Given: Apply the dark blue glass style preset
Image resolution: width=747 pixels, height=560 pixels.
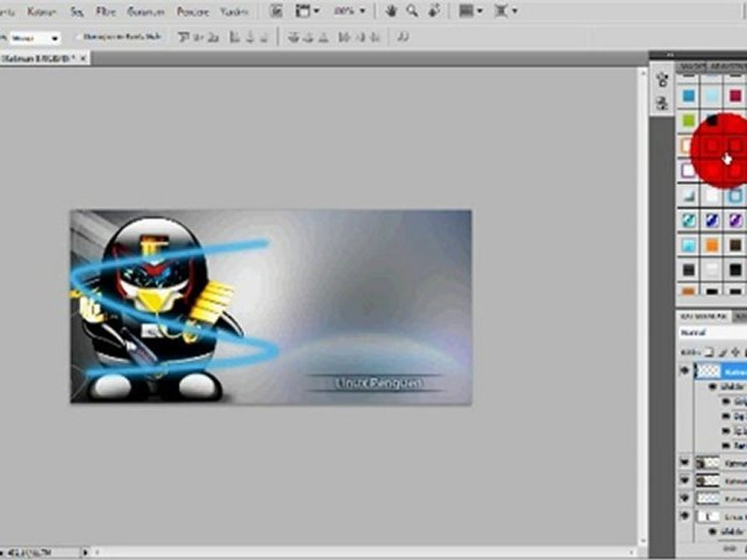Looking at the screenshot, I should click(x=712, y=220).
